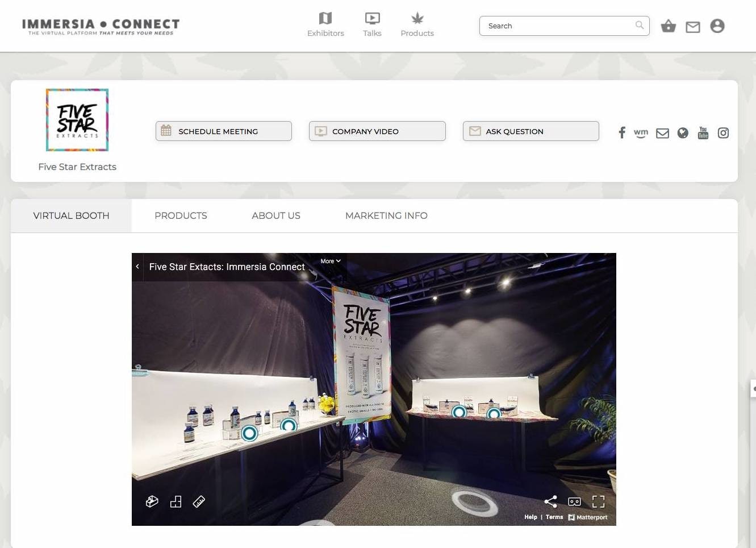Open the Exhibitors page
756x548 pixels.
pos(325,25)
